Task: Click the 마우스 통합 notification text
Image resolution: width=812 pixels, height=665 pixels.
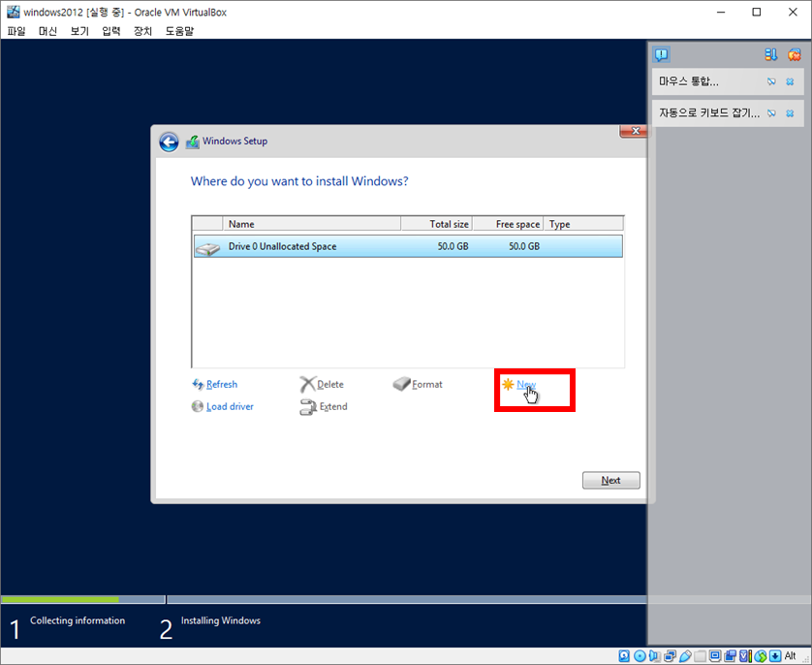Action: [x=688, y=81]
